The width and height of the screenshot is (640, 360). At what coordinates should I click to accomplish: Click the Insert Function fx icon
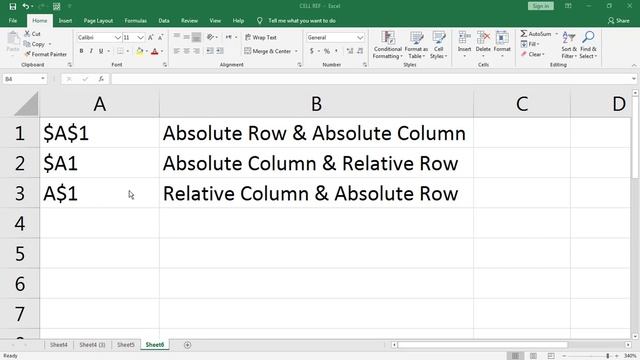tap(101, 79)
